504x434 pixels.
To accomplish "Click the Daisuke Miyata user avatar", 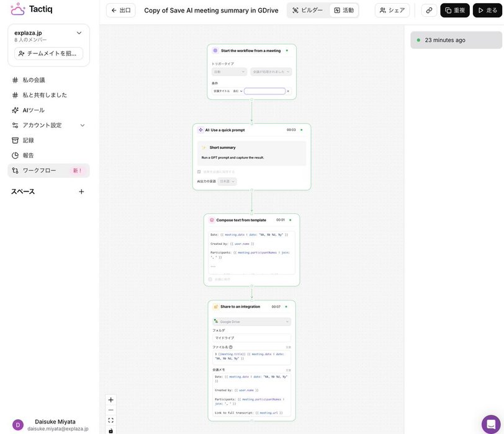I will click(x=18, y=425).
